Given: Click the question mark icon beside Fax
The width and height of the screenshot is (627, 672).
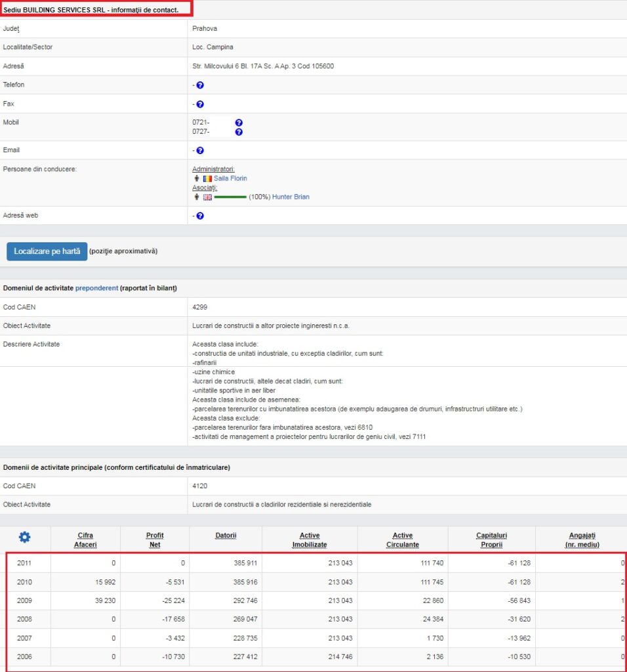Looking at the screenshot, I should tap(200, 104).
